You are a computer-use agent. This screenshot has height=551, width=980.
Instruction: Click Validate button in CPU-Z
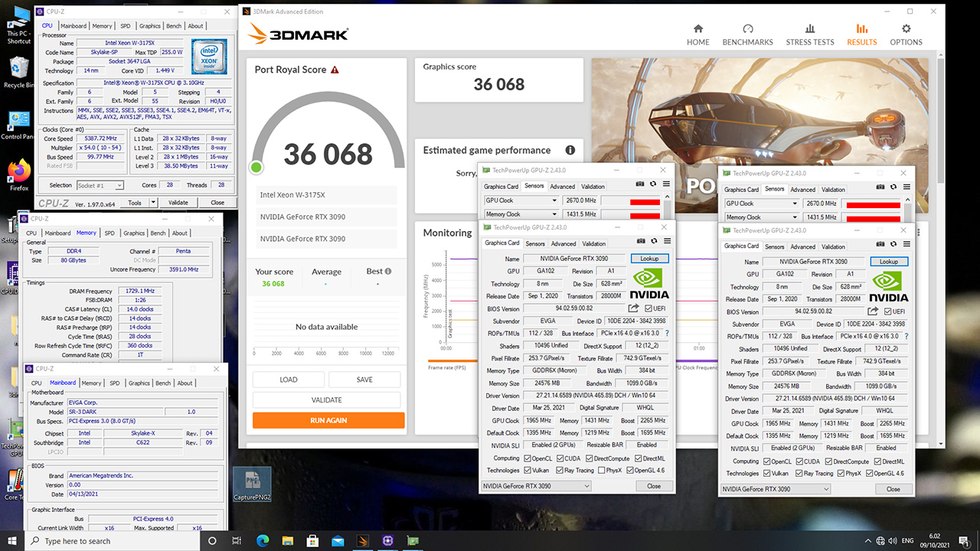click(x=178, y=203)
